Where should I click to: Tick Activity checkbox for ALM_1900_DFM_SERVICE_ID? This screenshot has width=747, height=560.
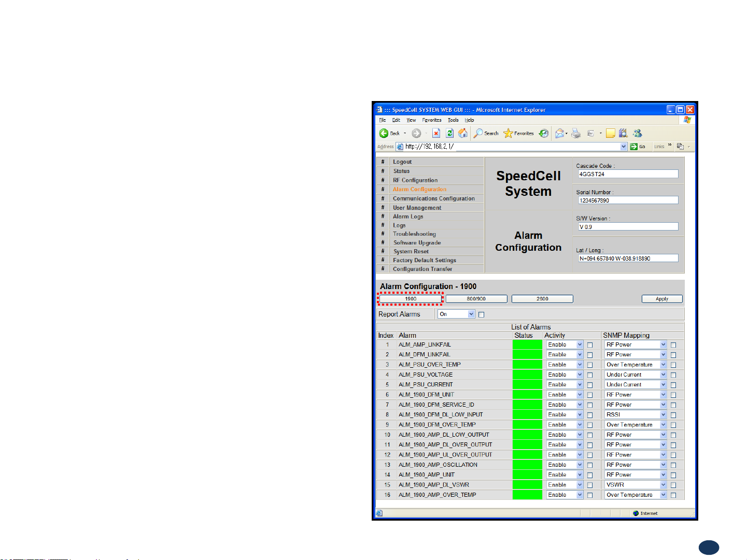pos(590,405)
